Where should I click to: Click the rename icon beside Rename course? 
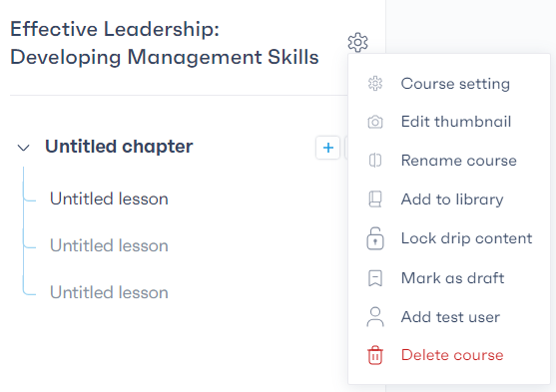[x=375, y=161]
